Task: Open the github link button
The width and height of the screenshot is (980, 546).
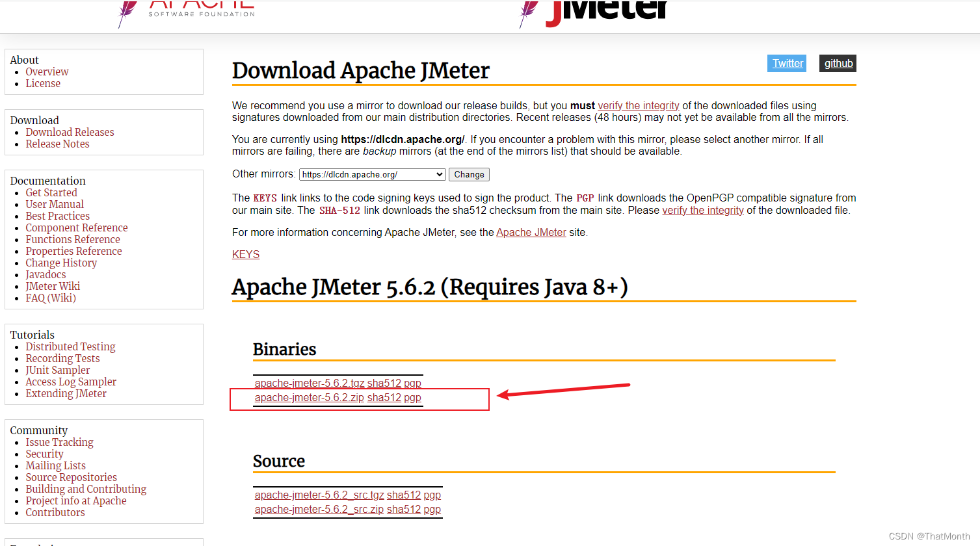Action: point(838,63)
